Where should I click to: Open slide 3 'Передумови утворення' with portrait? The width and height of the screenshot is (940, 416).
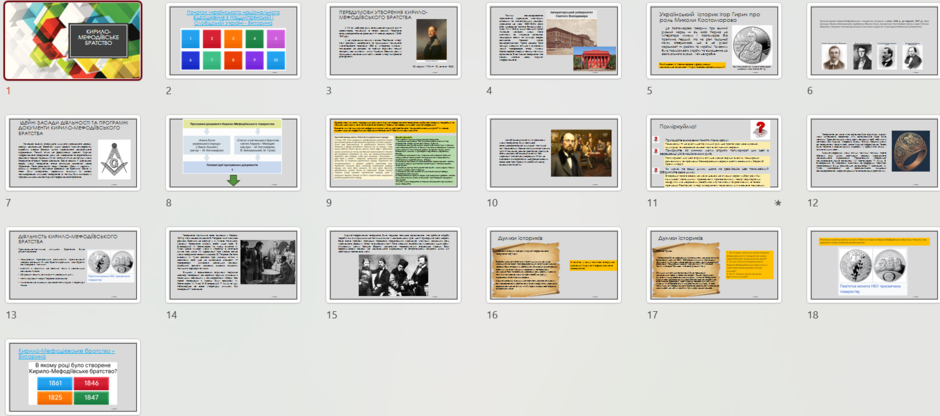(393, 40)
